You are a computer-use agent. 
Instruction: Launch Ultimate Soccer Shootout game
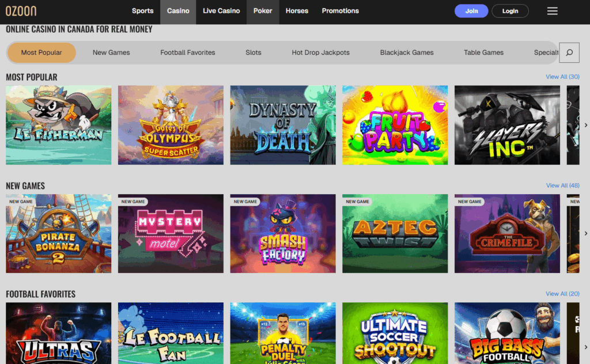click(x=395, y=333)
